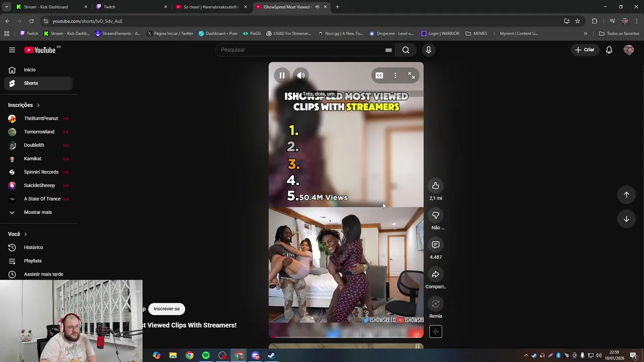Click the youtube.com address bar

click(x=302, y=21)
